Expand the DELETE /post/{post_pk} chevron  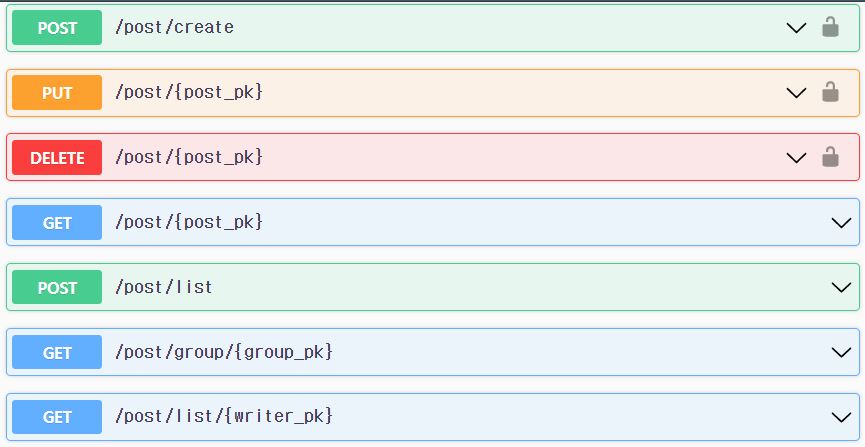[x=796, y=158]
